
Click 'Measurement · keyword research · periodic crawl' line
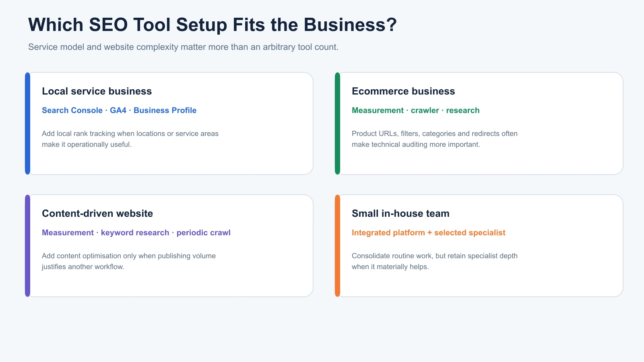click(x=136, y=232)
